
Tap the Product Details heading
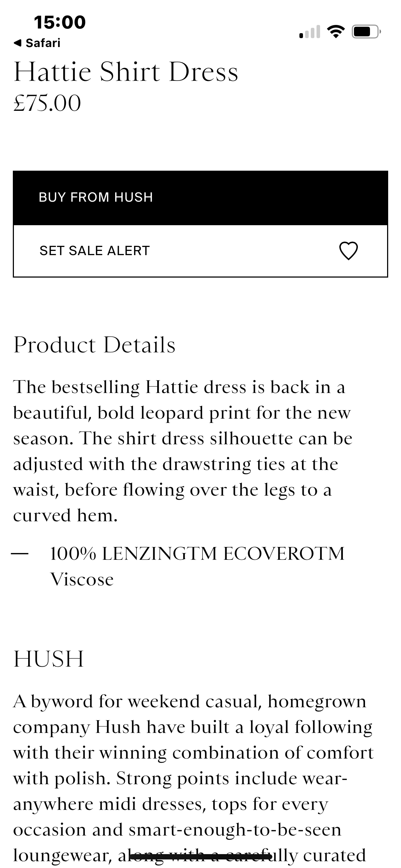pyautogui.click(x=94, y=345)
